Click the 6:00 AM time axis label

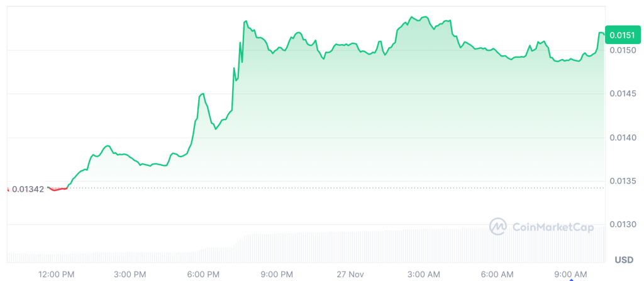pyautogui.click(x=497, y=274)
